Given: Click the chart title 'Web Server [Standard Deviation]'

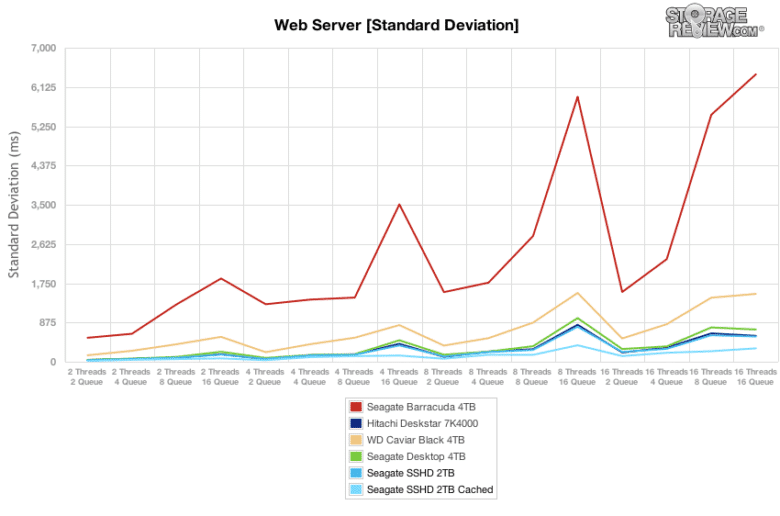Looking at the screenshot, I should [x=396, y=25].
